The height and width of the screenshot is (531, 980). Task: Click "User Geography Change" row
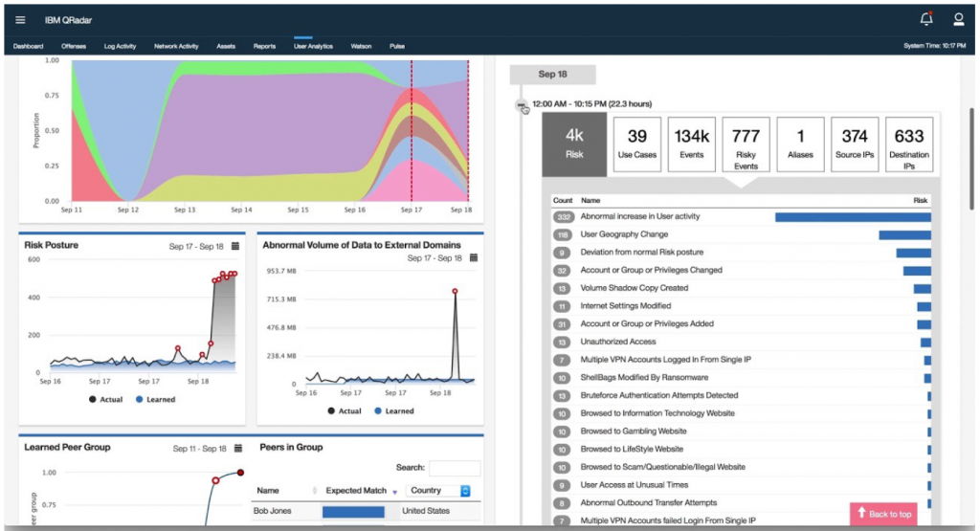742,235
